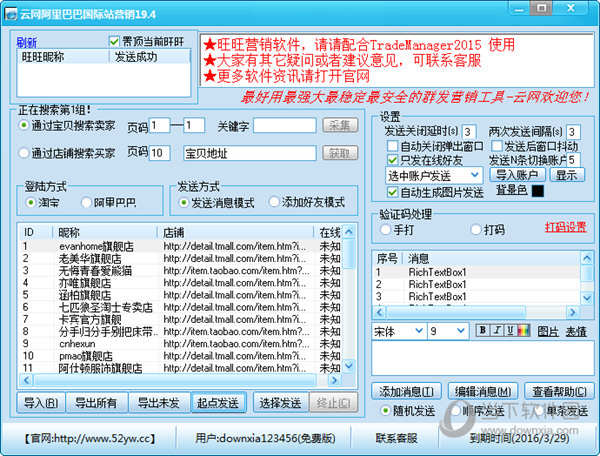Open 选中账户发送 dropdown
The width and height of the screenshot is (600, 456).
[434, 176]
